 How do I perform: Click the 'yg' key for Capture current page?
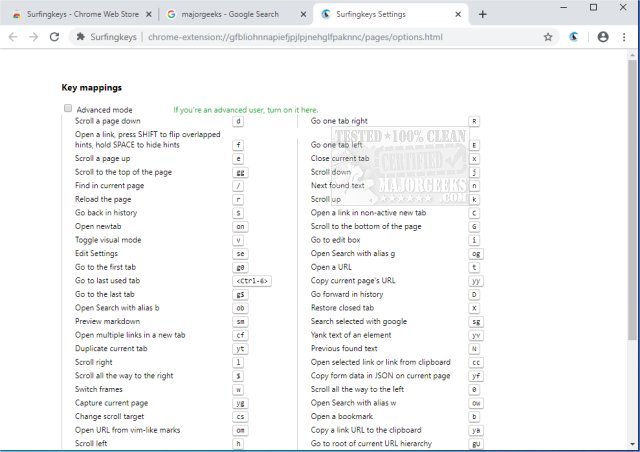click(x=240, y=403)
